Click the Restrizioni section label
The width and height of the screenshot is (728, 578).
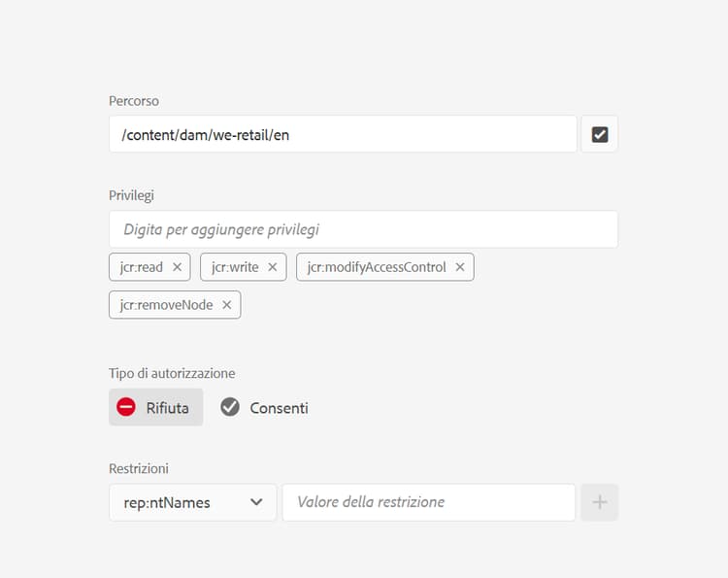pos(139,468)
